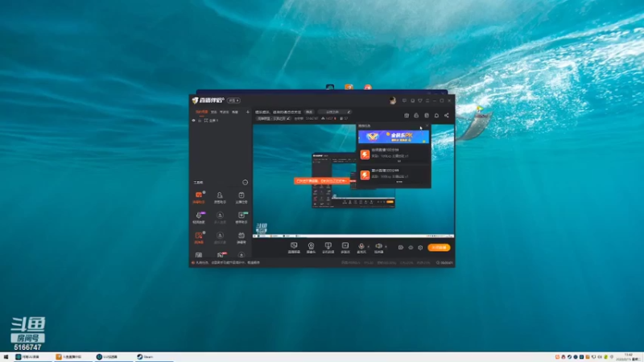Add a multimedia source with the play icon
The image size is (644, 362).
click(345, 248)
